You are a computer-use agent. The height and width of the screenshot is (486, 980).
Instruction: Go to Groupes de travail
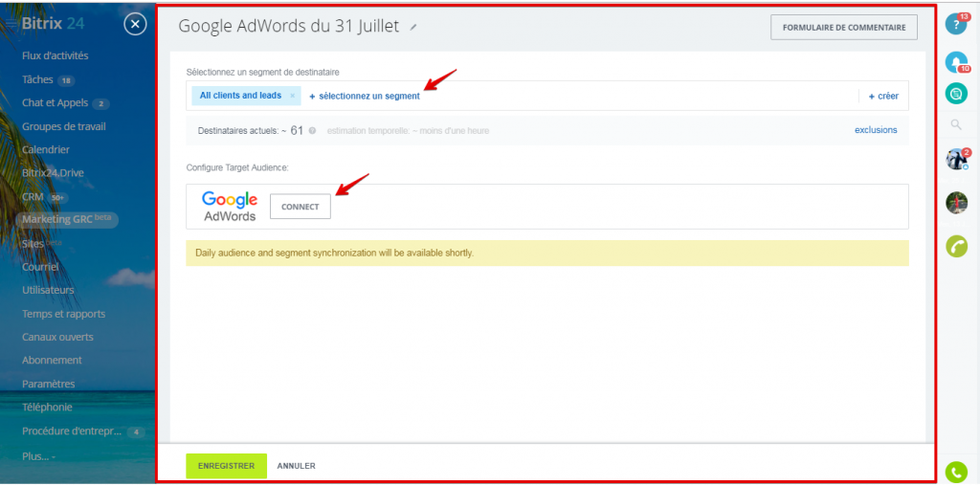pyautogui.click(x=64, y=126)
